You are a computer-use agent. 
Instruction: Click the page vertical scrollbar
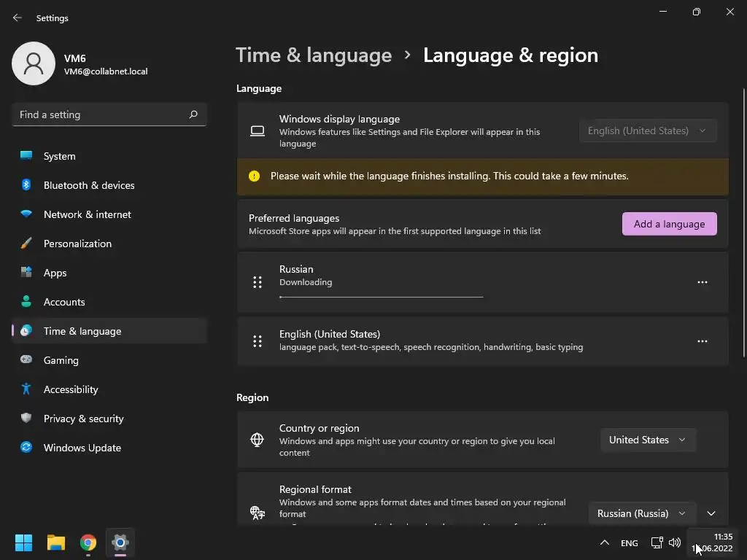(x=743, y=222)
